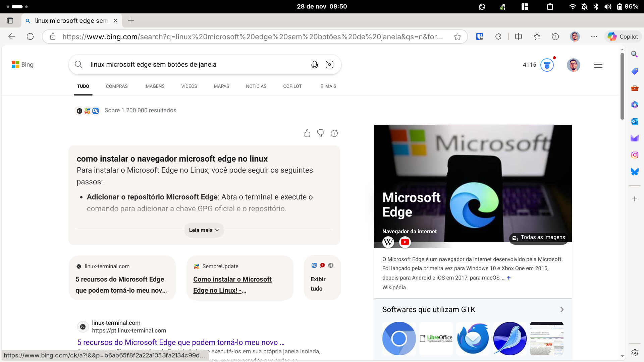This screenshot has width=644, height=362.
Task: Expand the Leia mais section
Action: 204,230
